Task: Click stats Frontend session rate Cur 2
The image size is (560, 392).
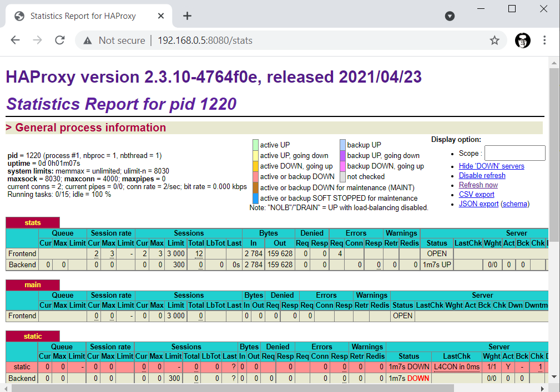Action: pos(97,253)
